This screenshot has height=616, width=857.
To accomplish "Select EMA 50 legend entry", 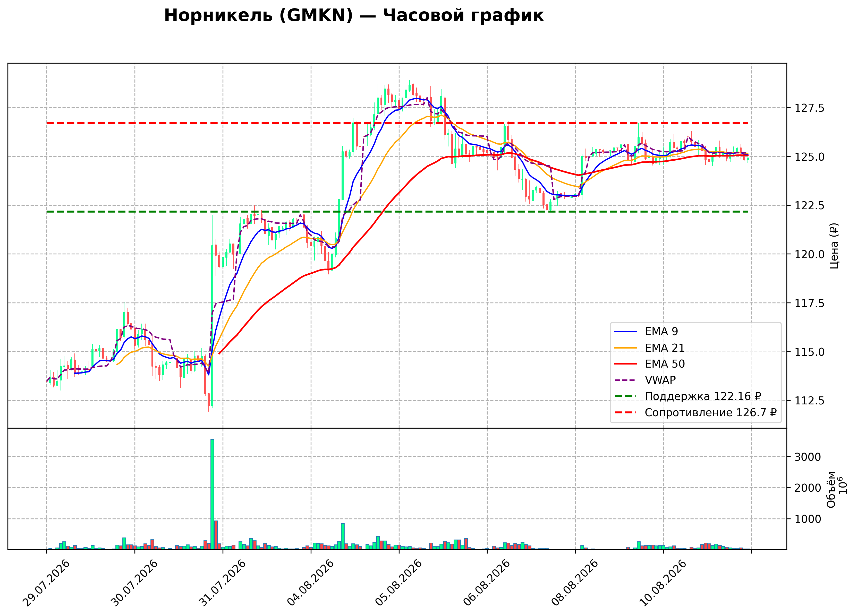I will tap(650, 364).
